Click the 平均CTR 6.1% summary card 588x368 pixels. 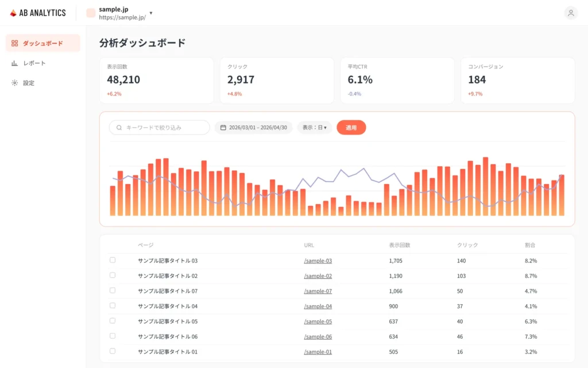(x=397, y=80)
